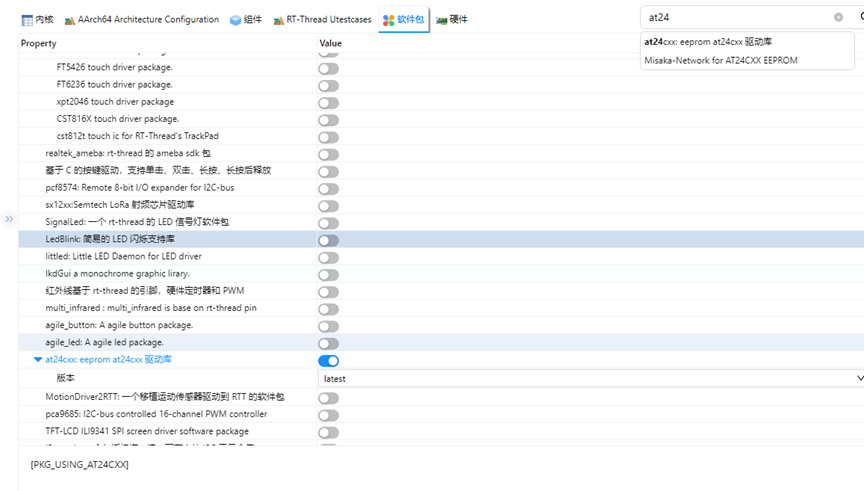The width and height of the screenshot is (864, 491).
Task: Toggle agile_button package switch
Action: tap(328, 326)
